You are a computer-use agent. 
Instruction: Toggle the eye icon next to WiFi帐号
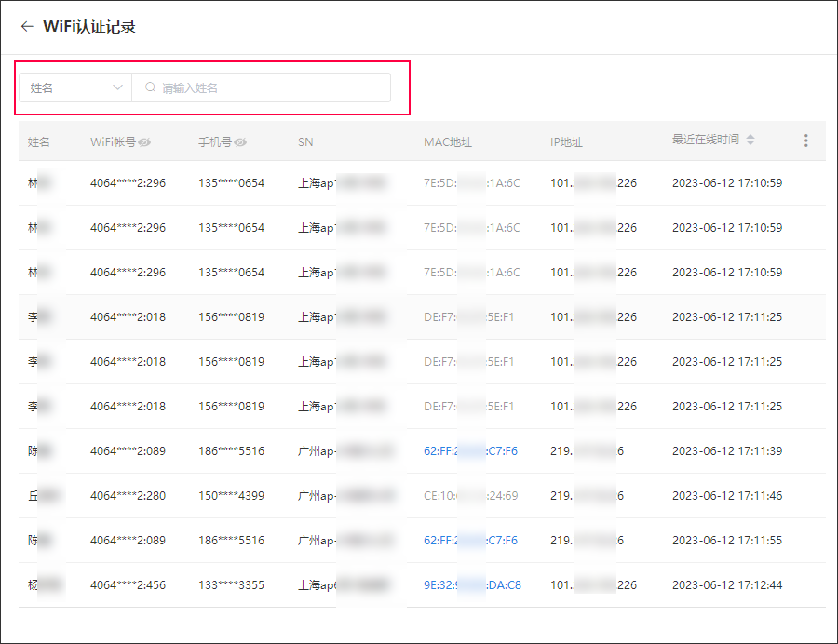pyautogui.click(x=145, y=142)
